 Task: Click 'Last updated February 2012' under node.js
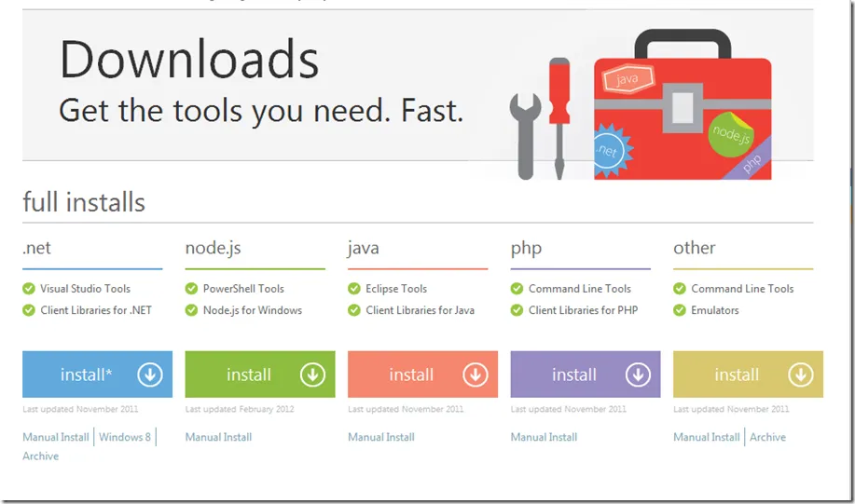240,409
